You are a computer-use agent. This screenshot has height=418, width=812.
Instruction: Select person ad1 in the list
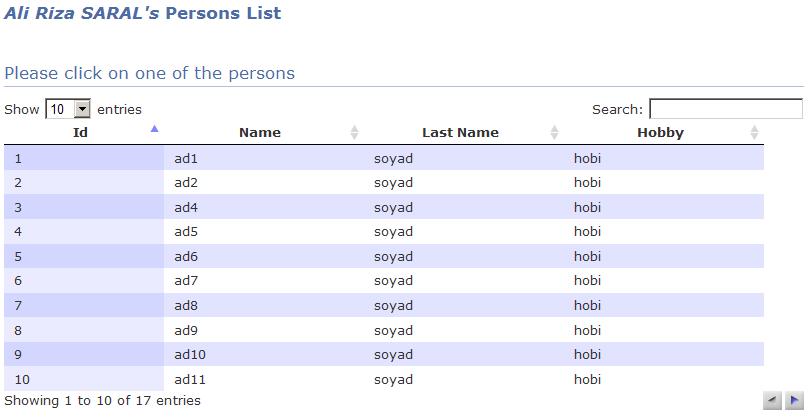pos(186,158)
